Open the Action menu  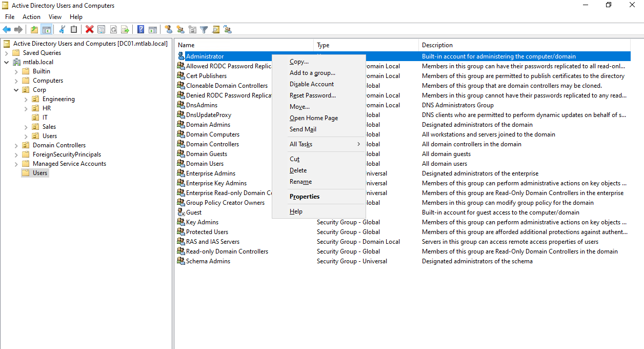(x=31, y=17)
